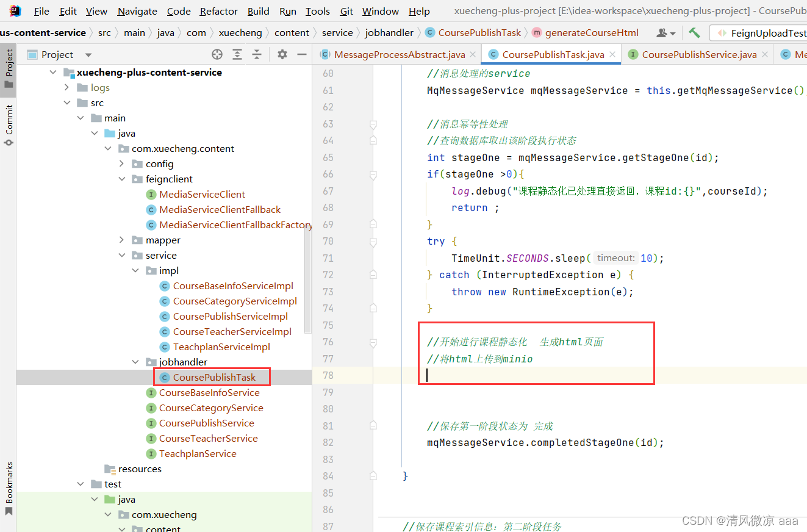Expand the config package
The height and width of the screenshot is (532, 807).
tap(122, 164)
